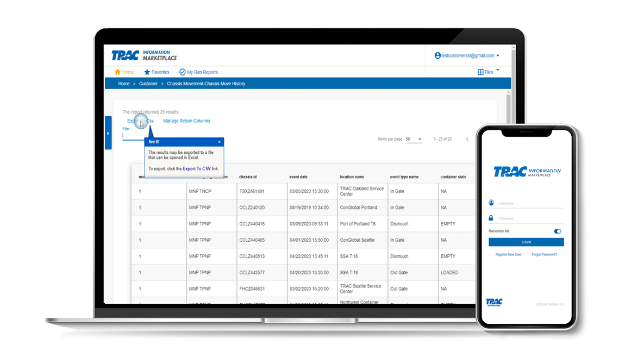This screenshot has width=644, height=357.
Task: Click the My Ran Reports checkmark icon
Action: click(183, 72)
